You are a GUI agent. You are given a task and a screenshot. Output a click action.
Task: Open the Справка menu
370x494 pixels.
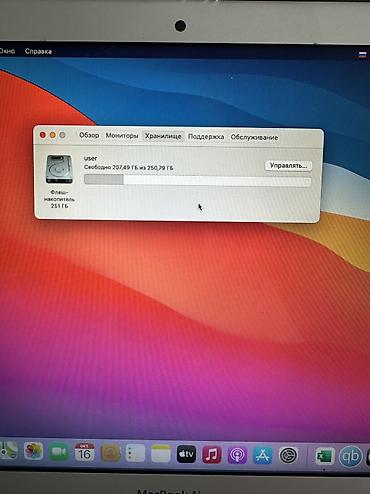click(x=38, y=51)
